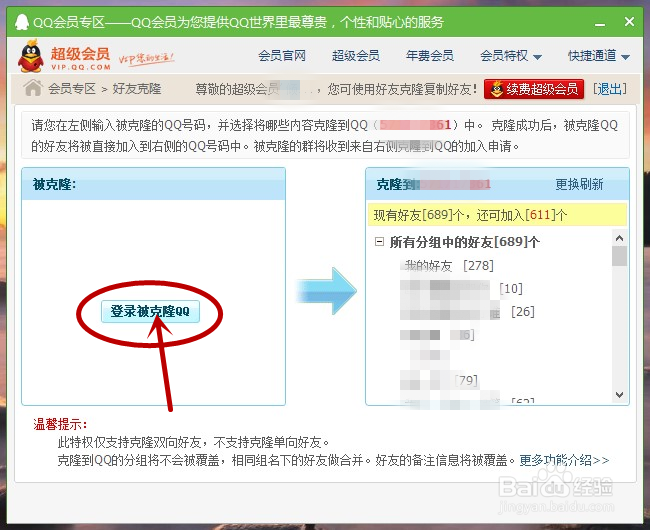Click the 好友克隆 breadcrumb

(137, 88)
